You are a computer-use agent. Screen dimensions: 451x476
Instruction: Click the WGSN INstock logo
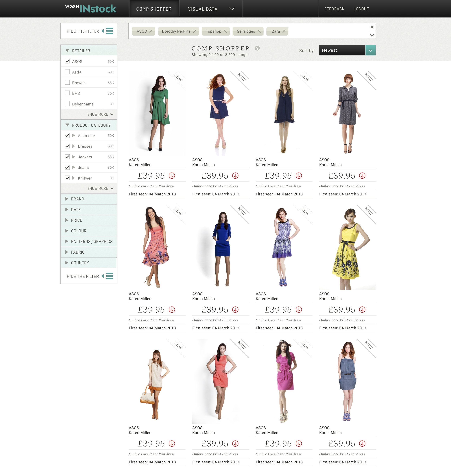(91, 8)
